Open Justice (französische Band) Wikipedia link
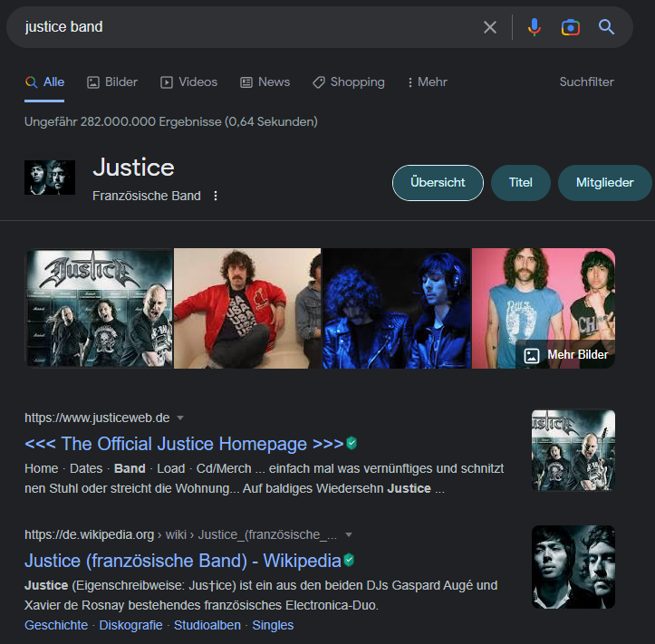The width and height of the screenshot is (655, 644). [x=182, y=561]
